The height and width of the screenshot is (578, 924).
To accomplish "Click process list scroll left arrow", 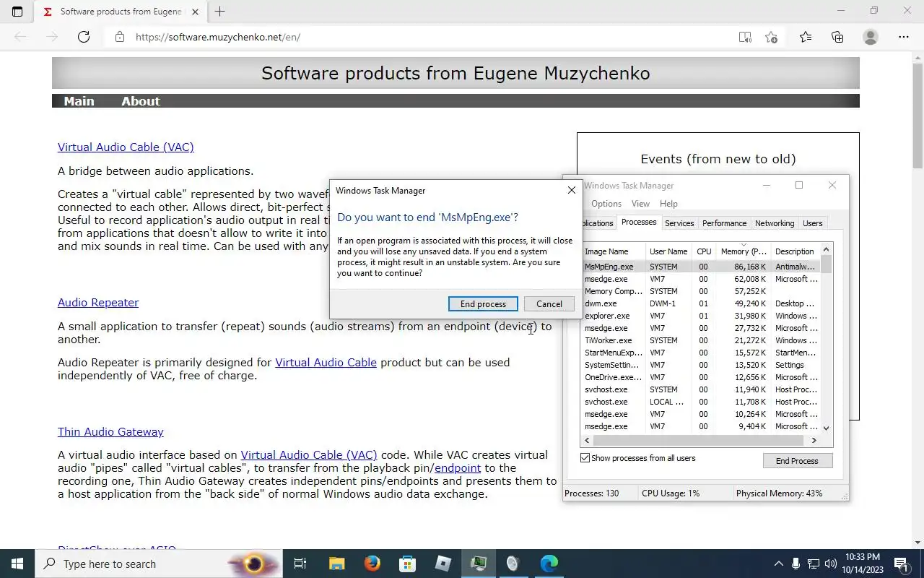I will [x=587, y=440].
